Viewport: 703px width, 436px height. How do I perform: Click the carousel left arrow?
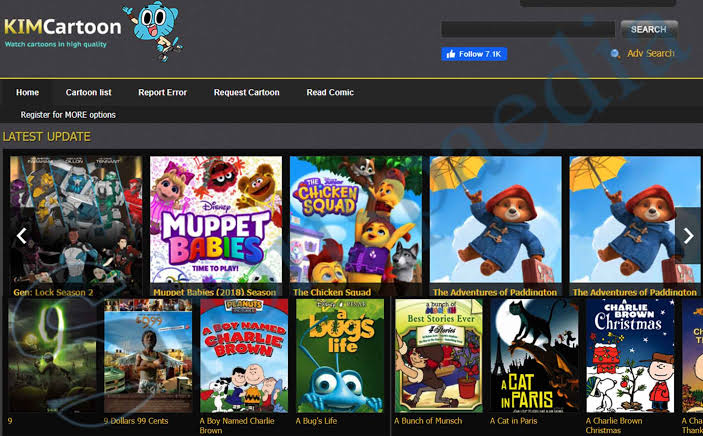tap(22, 237)
